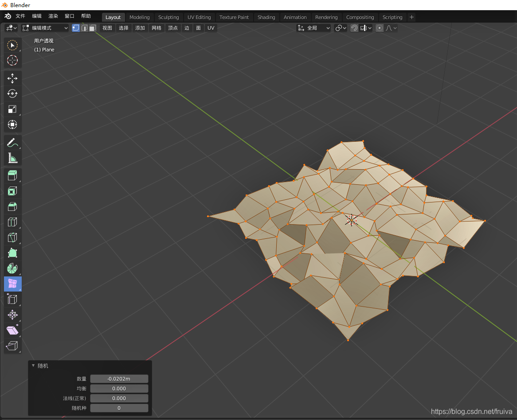Screen dimensions: 517x420
Task: Select the Loop Cut tool
Action: (x=12, y=222)
